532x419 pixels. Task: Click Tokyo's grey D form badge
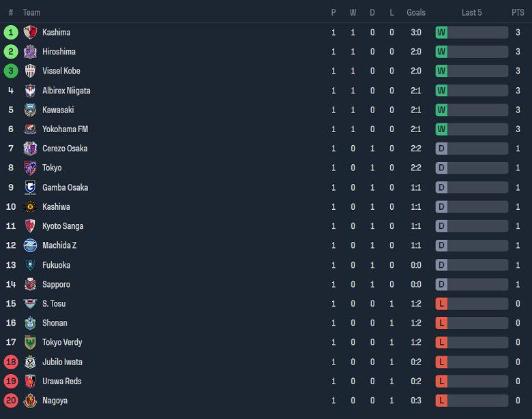tap(441, 168)
